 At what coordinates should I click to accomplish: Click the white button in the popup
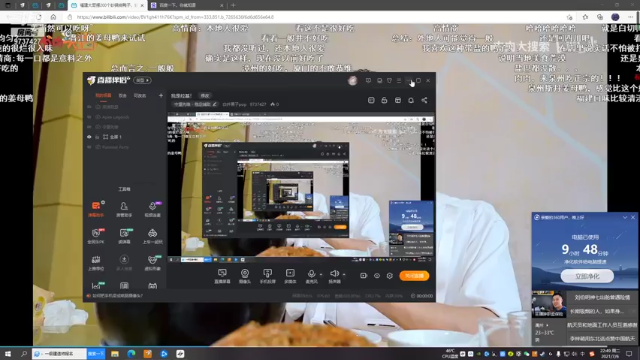coord(587,276)
